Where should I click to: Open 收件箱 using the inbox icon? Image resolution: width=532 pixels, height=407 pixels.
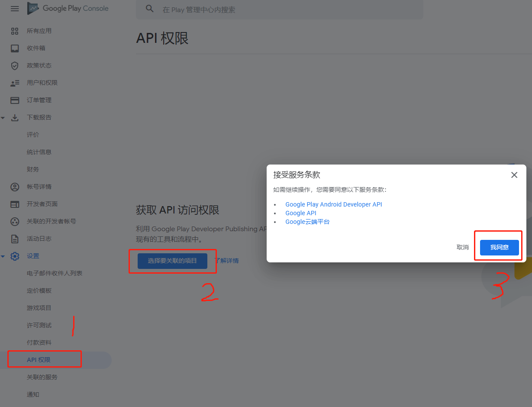pyautogui.click(x=15, y=48)
